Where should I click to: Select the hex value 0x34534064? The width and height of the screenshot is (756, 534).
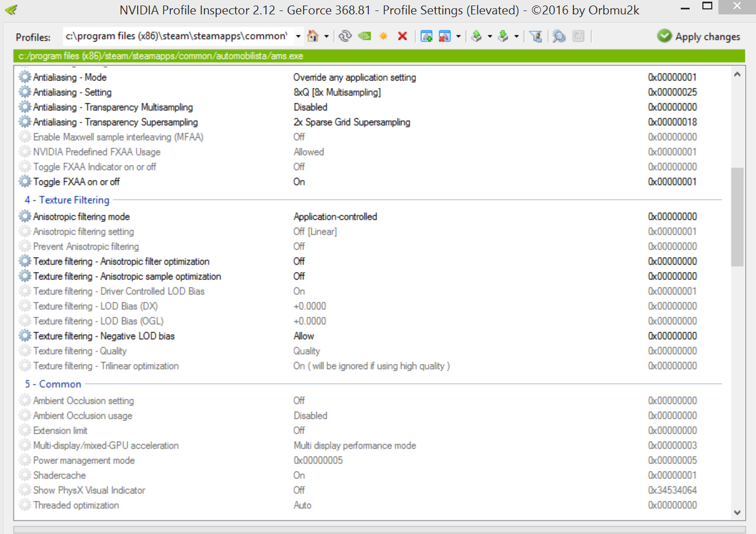click(672, 490)
